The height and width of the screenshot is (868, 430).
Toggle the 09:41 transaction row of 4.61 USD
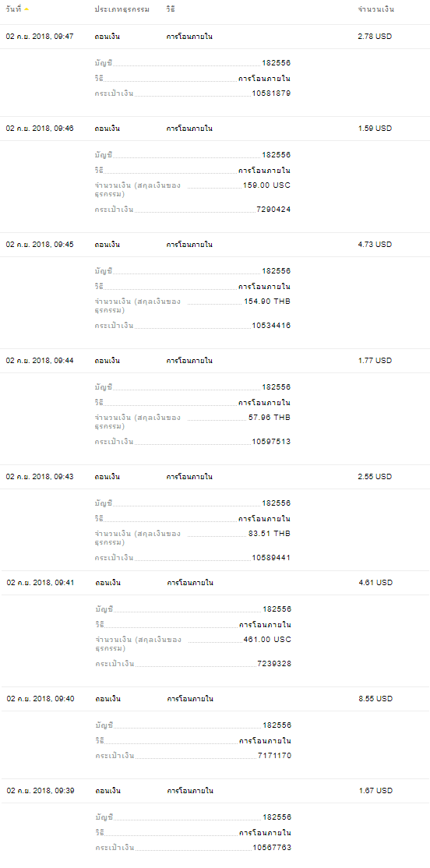[x=215, y=583]
